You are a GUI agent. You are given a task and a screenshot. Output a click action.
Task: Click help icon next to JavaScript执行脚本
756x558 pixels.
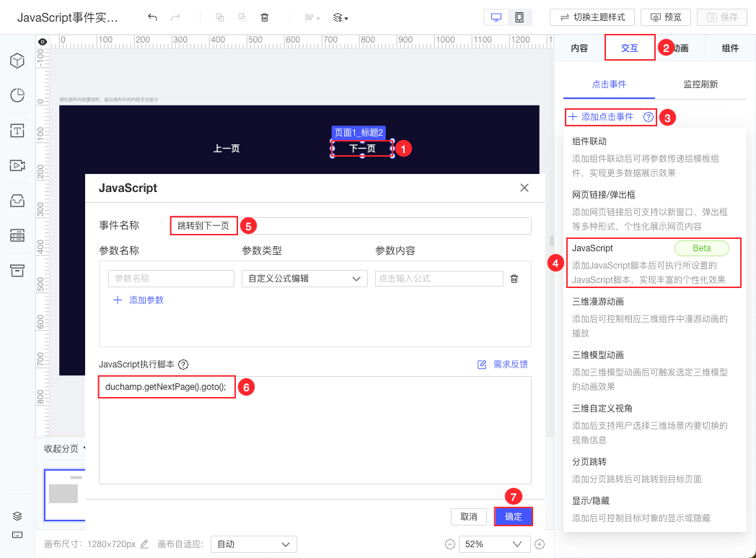(x=183, y=365)
